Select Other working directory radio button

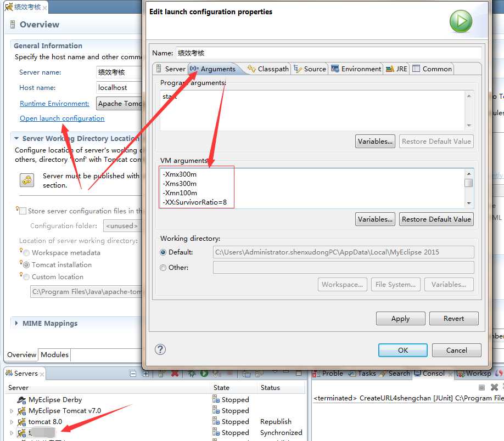tap(163, 268)
